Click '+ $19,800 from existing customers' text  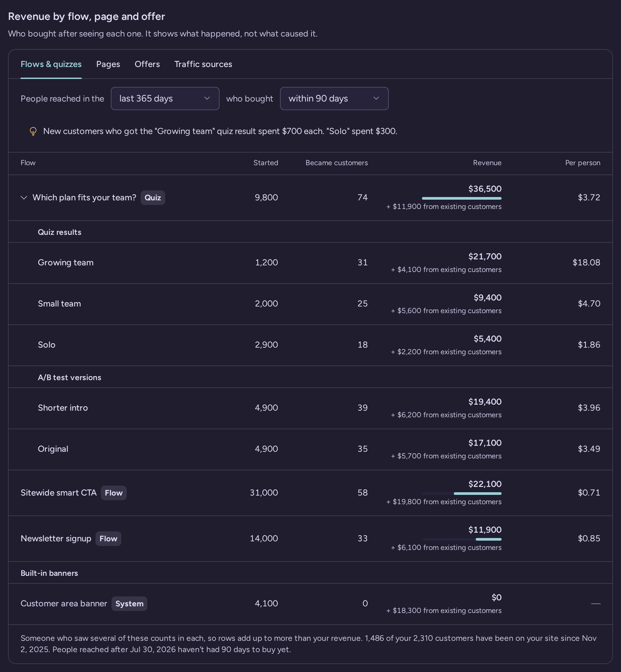[444, 502]
